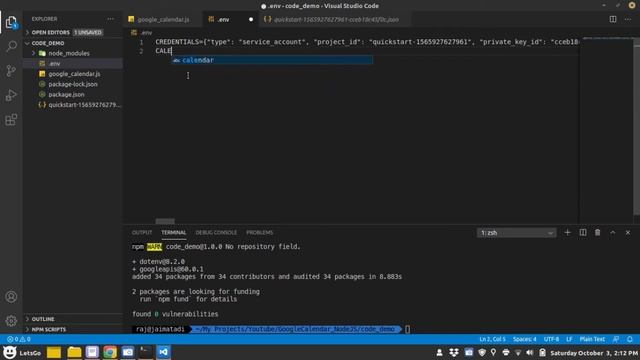
Task: Open package-lock.json in explorer tree
Action: point(73,84)
